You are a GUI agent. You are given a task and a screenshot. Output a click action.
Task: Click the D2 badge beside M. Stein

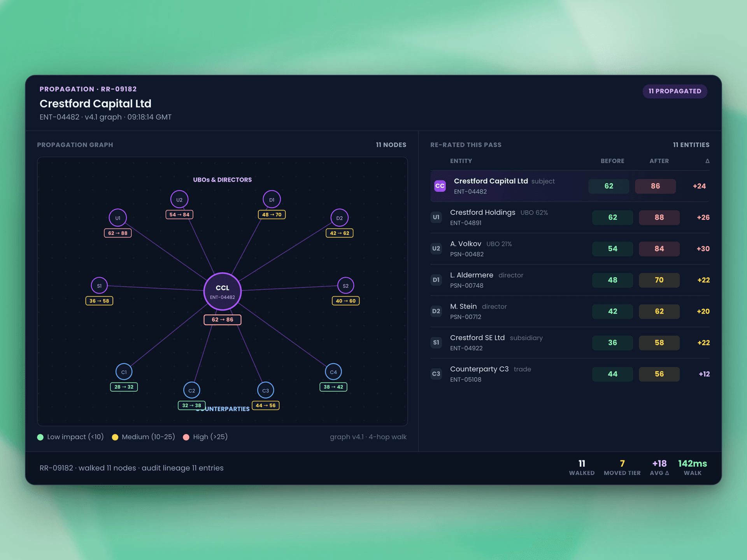436,311
